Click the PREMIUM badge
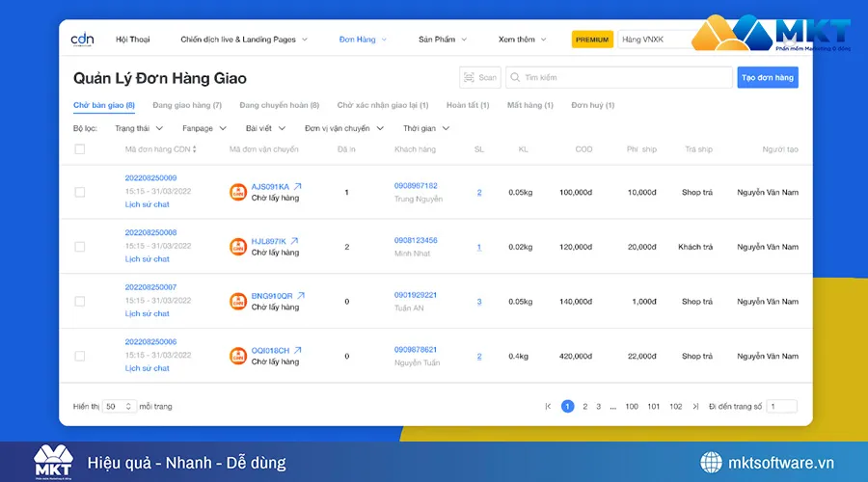Viewport: 868px width, 482px height. tap(592, 40)
